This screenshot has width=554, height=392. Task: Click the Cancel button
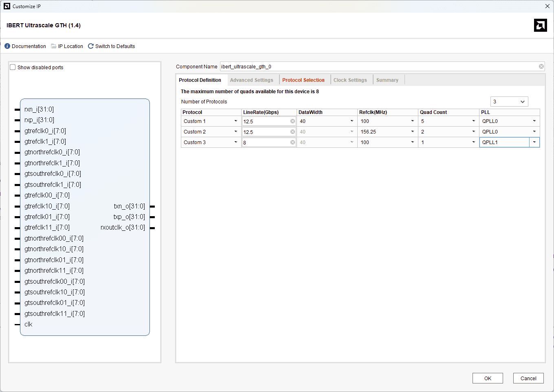528,378
